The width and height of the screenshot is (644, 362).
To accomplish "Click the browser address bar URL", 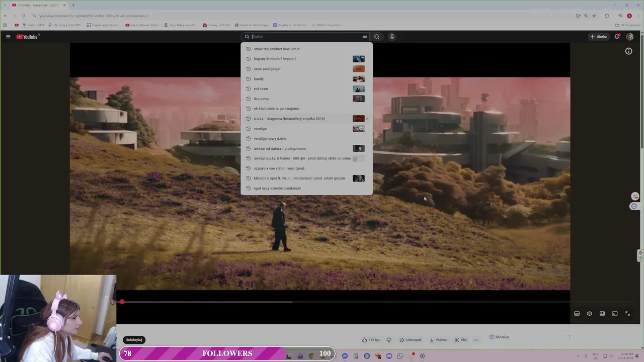I will pyautogui.click(x=94, y=16).
